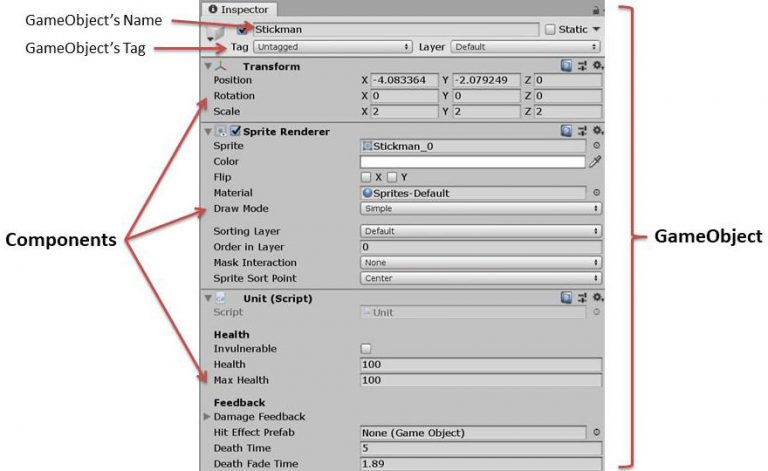The image size is (768, 471).
Task: Expand the Damage Feedback foldout
Action: [207, 416]
